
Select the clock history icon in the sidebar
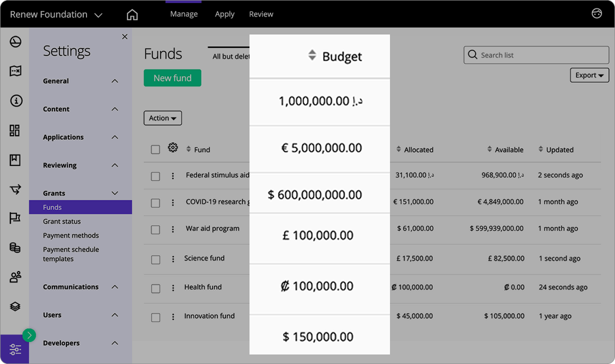(15, 42)
